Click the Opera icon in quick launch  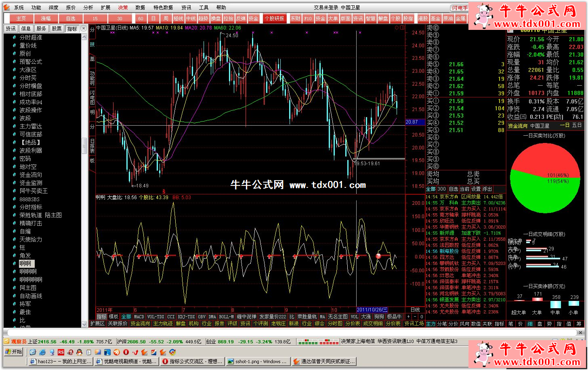coord(126,352)
